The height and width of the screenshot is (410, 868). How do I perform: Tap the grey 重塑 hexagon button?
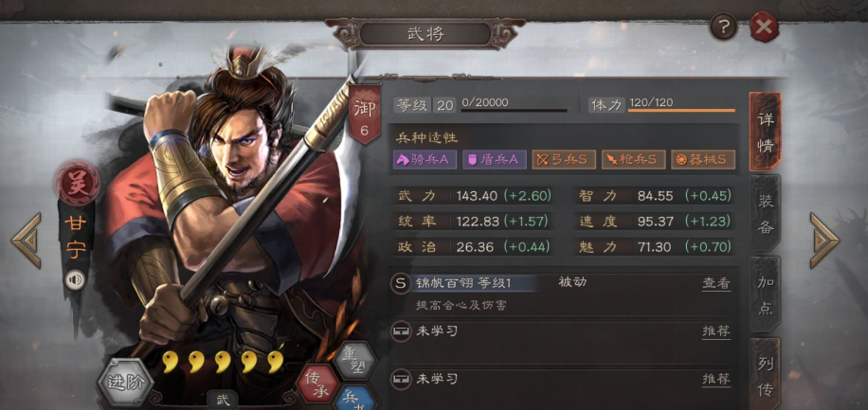pos(356,359)
